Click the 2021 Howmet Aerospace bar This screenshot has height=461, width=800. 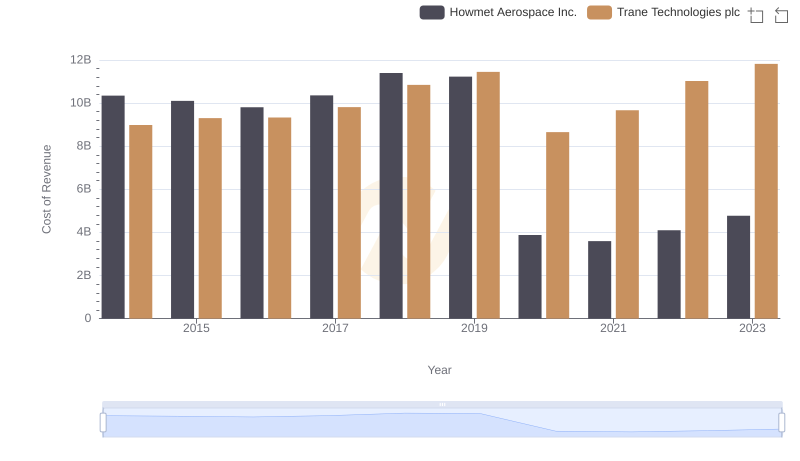(x=599, y=280)
